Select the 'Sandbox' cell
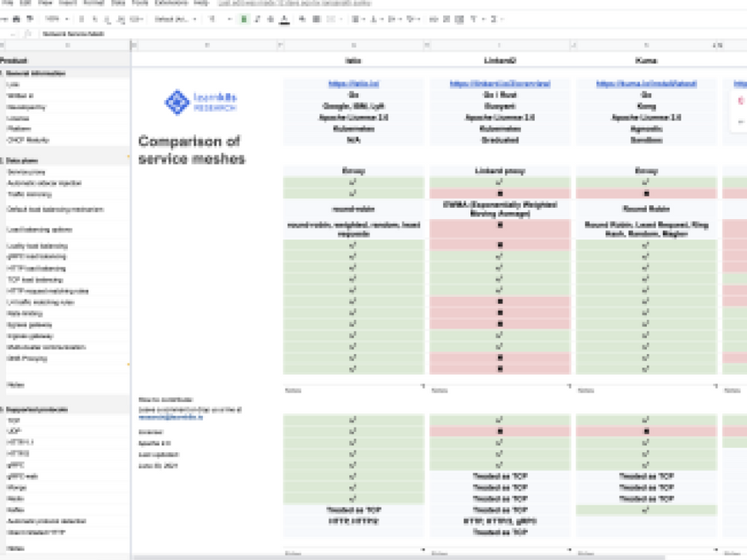747x560 pixels. 646,140
